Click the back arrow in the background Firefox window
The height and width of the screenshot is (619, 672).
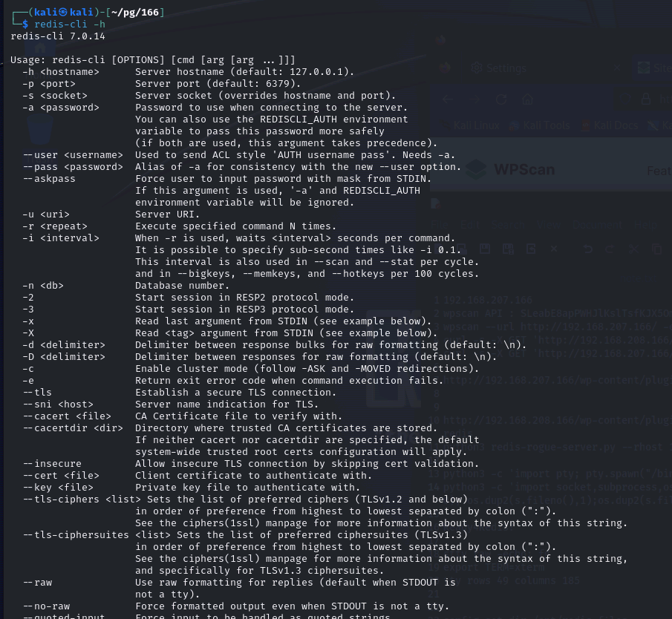448,99
